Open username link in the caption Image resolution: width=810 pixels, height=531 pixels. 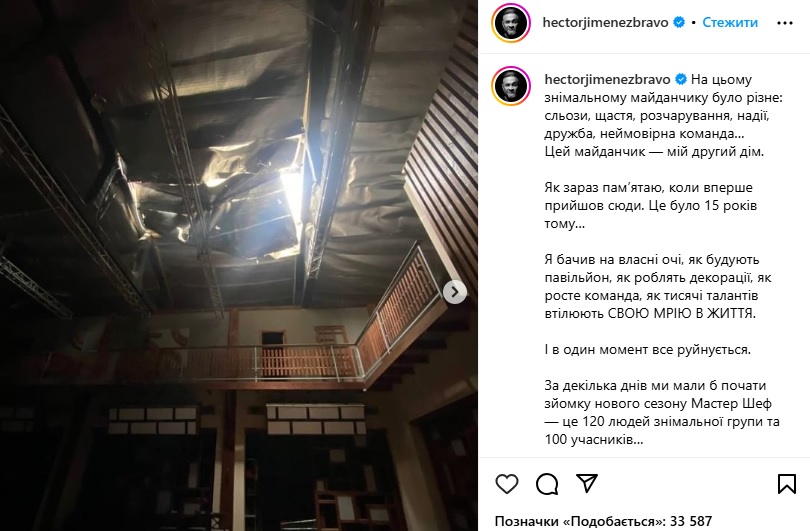tap(607, 80)
